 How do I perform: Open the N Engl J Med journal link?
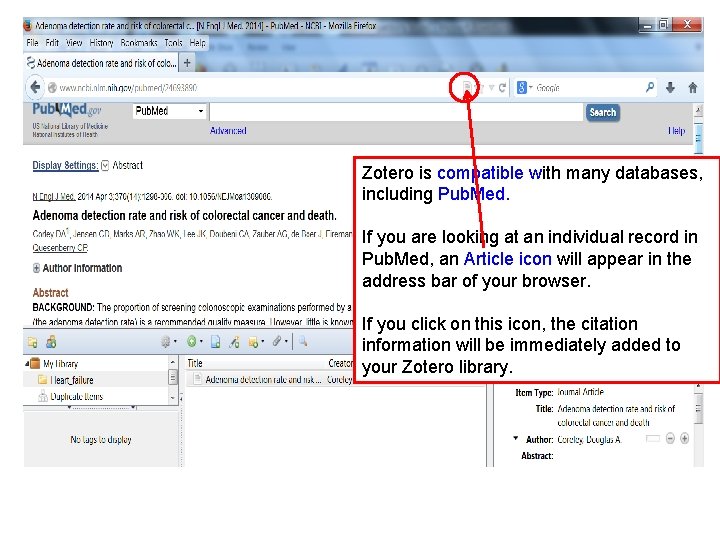coord(54,197)
